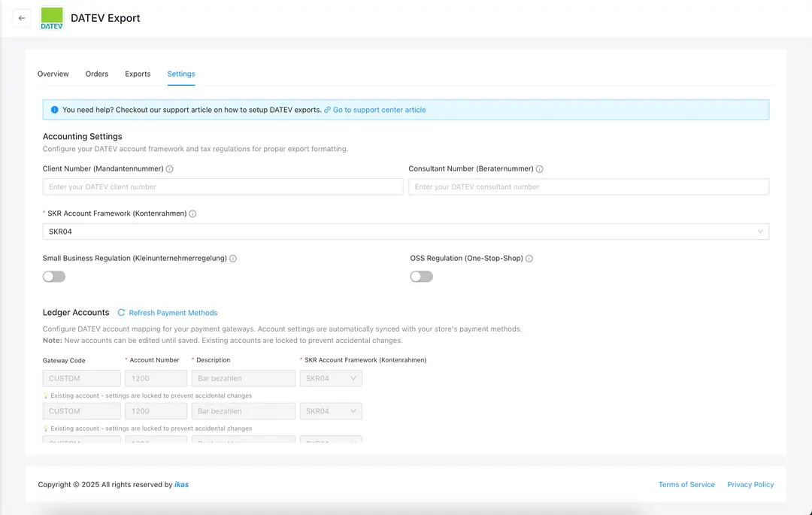Click info icon beside Client Number label
This screenshot has height=515, width=812.
169,169
